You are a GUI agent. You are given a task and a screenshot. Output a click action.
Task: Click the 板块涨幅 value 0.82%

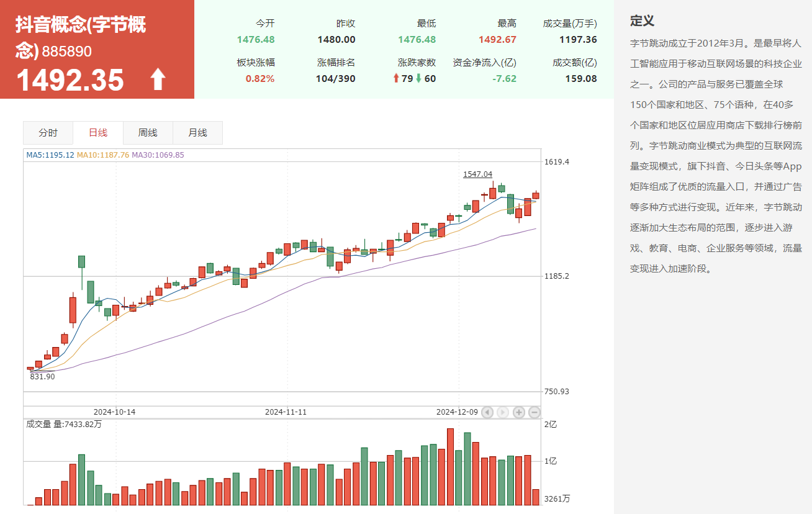[260, 79]
